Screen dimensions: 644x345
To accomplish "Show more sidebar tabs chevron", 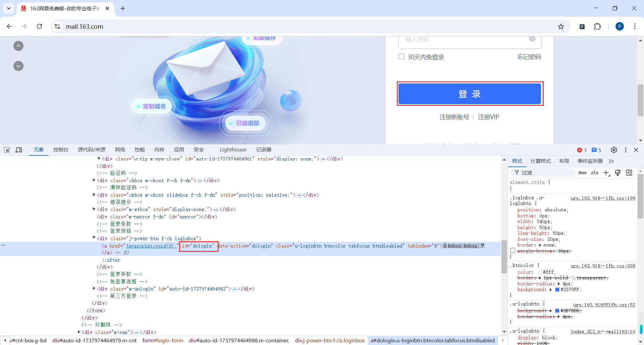I will [611, 161].
